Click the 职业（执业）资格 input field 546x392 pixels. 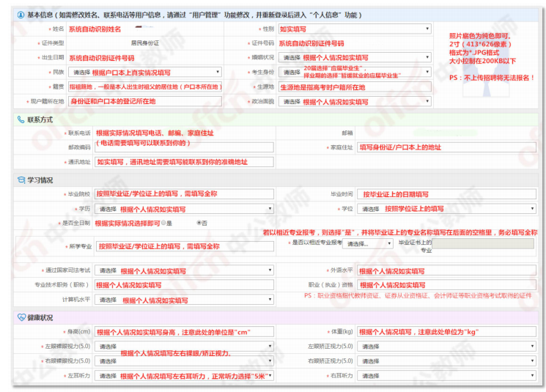pos(446,285)
